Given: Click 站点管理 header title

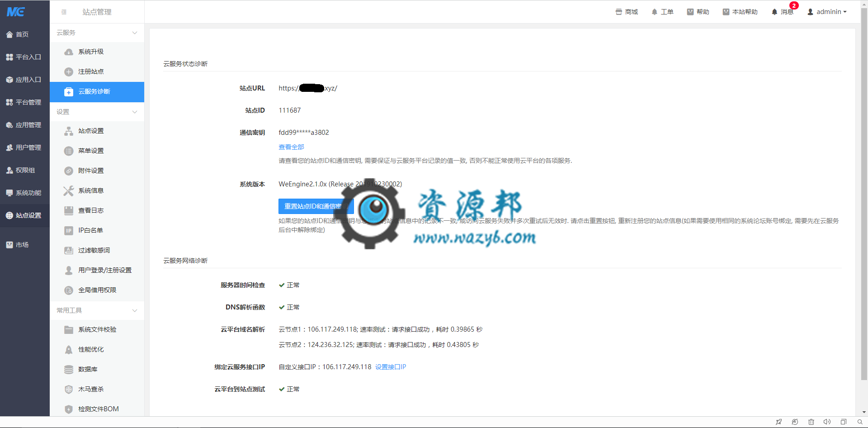Looking at the screenshot, I should [97, 12].
